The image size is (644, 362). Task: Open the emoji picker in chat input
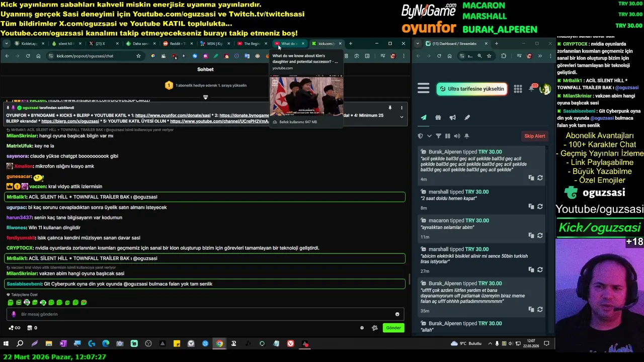397,314
